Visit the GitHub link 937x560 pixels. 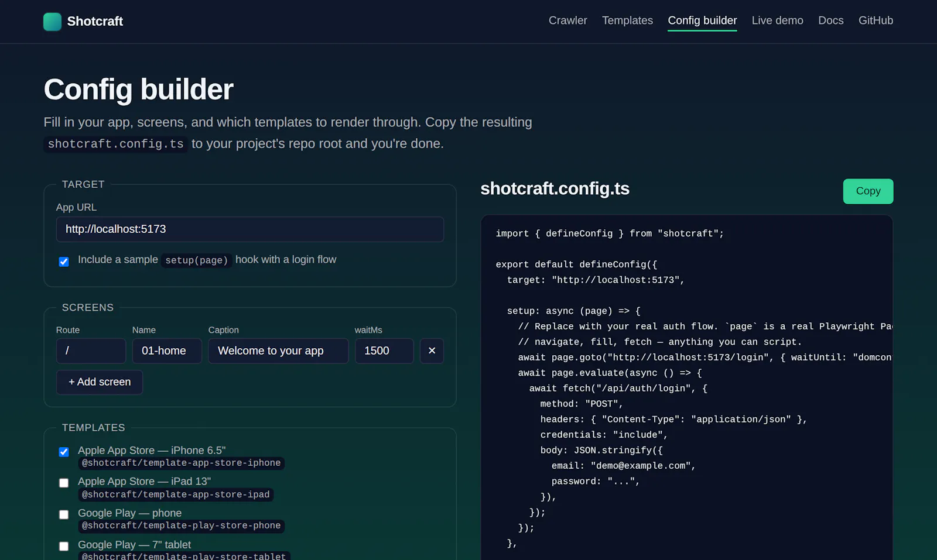point(876,20)
